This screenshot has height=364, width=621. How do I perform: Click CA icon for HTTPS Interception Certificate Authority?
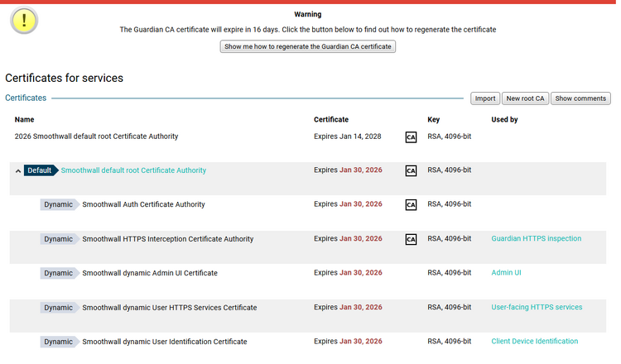tap(411, 239)
